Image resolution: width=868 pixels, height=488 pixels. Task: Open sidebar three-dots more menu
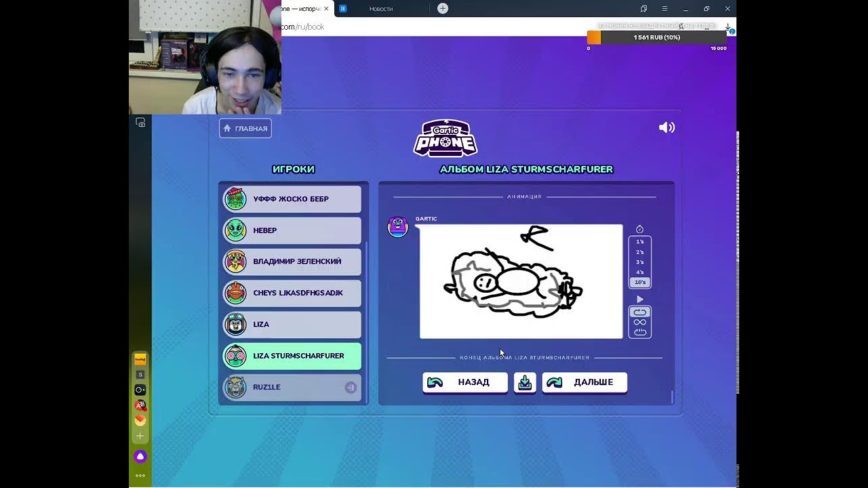tap(140, 476)
